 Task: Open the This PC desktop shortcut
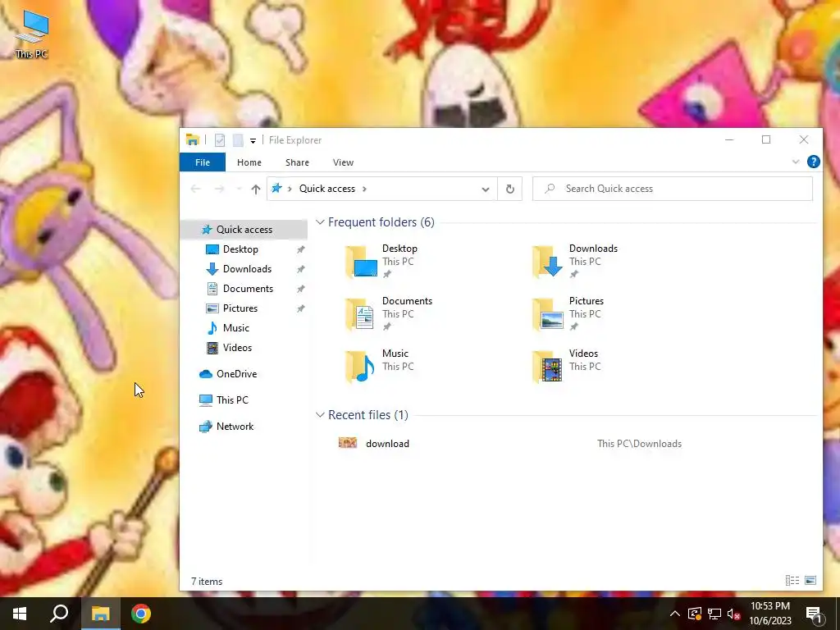32,33
